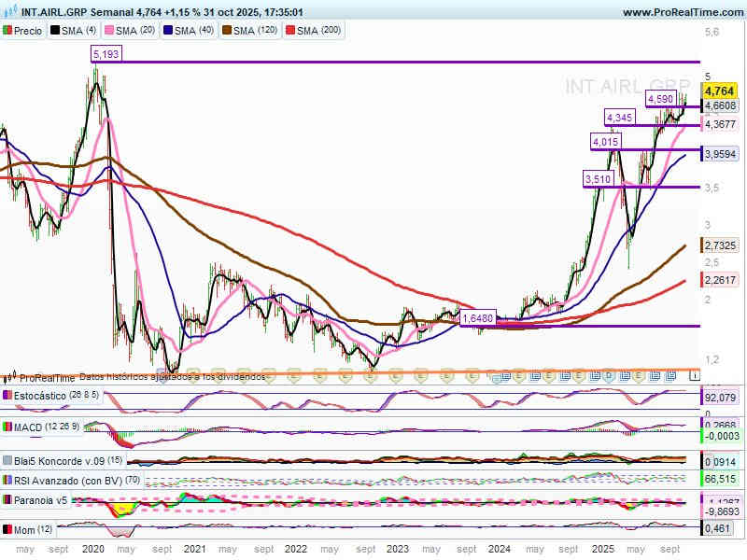This screenshot has width=747, height=560.
Task: Click the Precio candlestick icon
Action: tap(8, 31)
